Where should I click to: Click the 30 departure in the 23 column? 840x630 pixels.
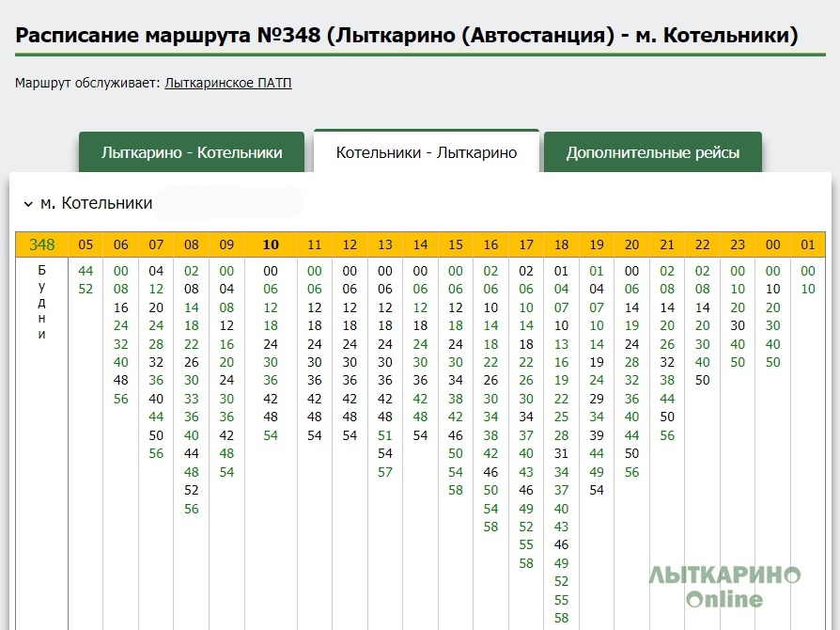pos(738,325)
